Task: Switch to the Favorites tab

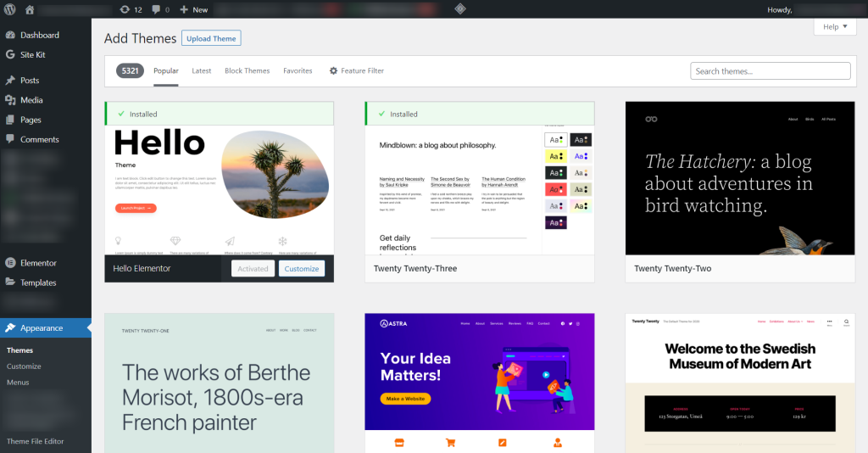Action: coord(298,71)
